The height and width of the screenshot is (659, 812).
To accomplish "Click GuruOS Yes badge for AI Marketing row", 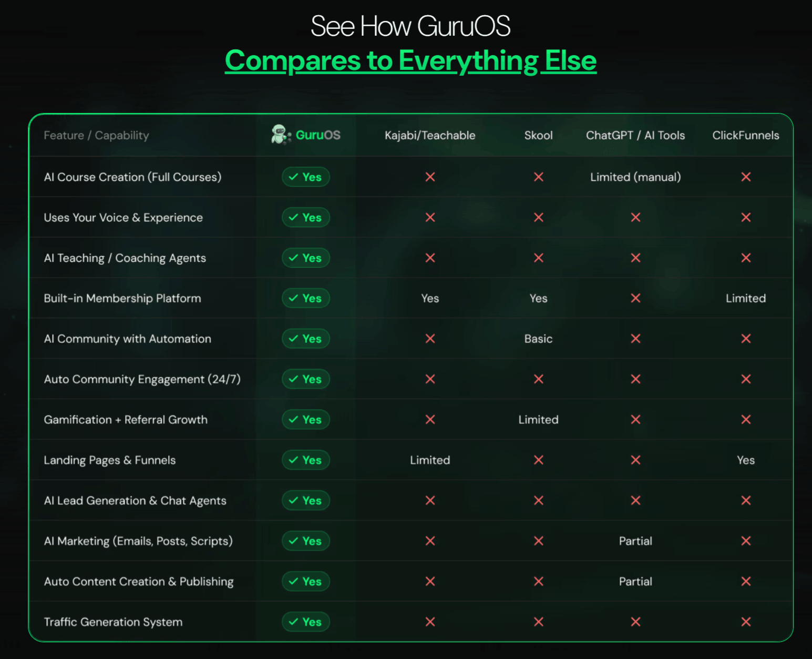I will 306,541.
